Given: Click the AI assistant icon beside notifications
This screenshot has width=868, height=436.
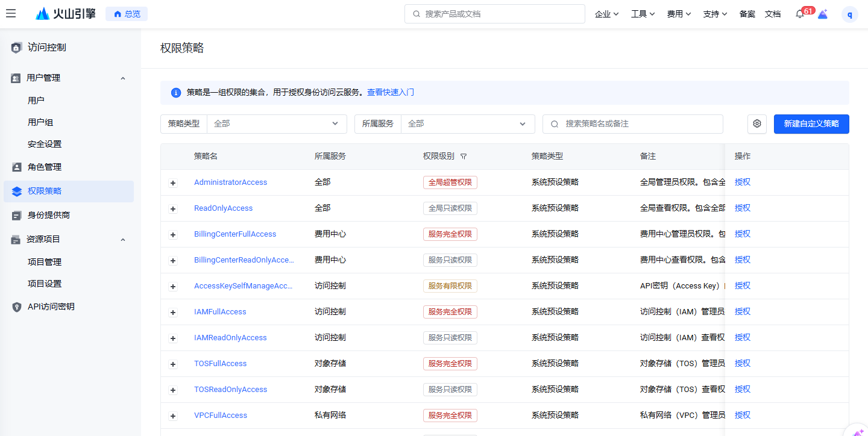Looking at the screenshot, I should pos(823,14).
